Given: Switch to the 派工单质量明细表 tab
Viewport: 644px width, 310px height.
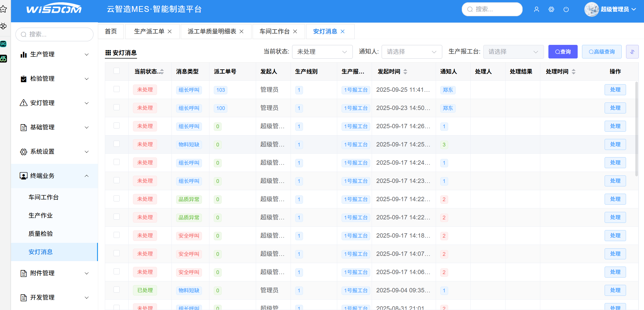Looking at the screenshot, I should [x=212, y=31].
